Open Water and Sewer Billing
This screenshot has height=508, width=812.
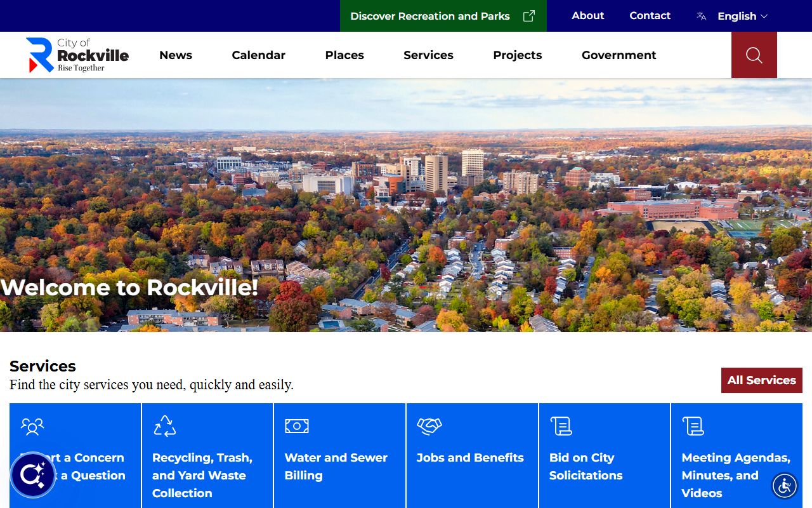click(x=339, y=456)
